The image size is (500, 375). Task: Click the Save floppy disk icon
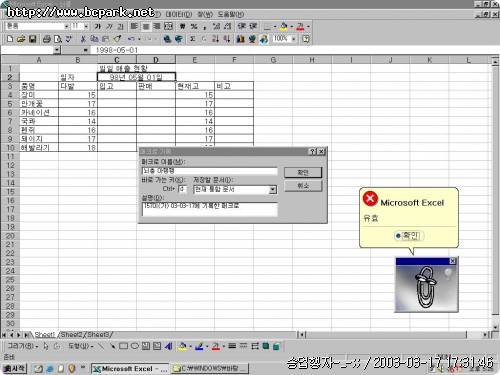click(x=32, y=39)
